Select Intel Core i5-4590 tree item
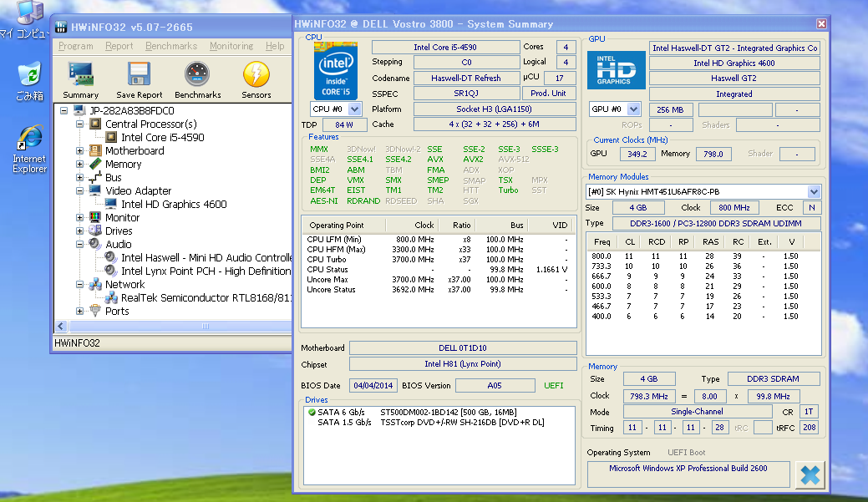This screenshot has width=868, height=502. click(163, 137)
